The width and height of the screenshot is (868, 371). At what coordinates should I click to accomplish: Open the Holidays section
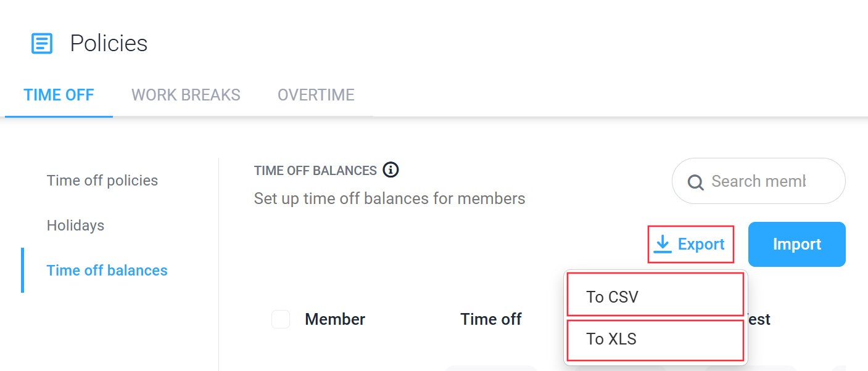75,226
